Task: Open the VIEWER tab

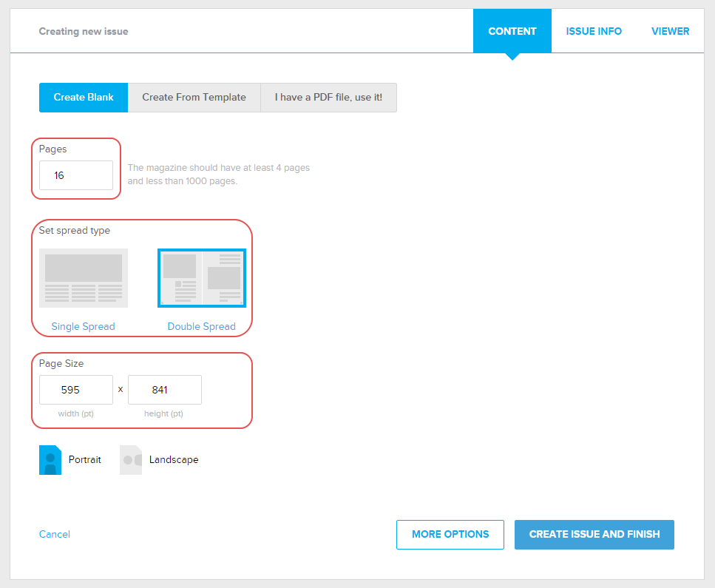Action: (670, 31)
